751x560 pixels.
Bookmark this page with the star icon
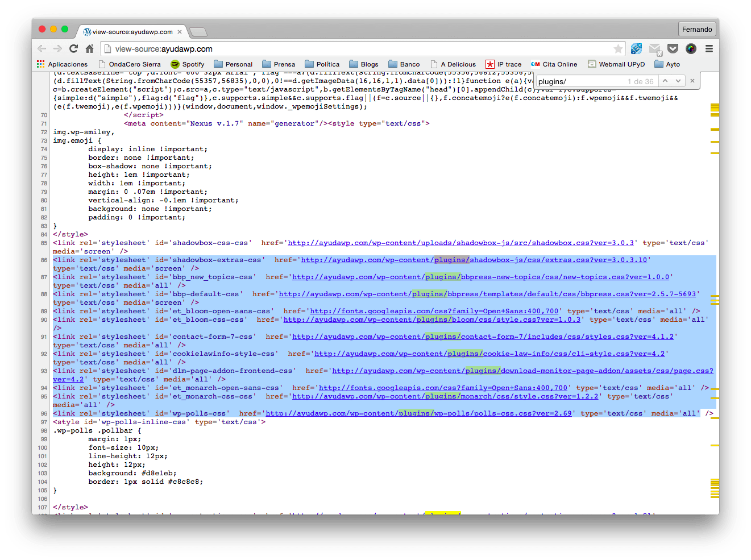click(618, 49)
